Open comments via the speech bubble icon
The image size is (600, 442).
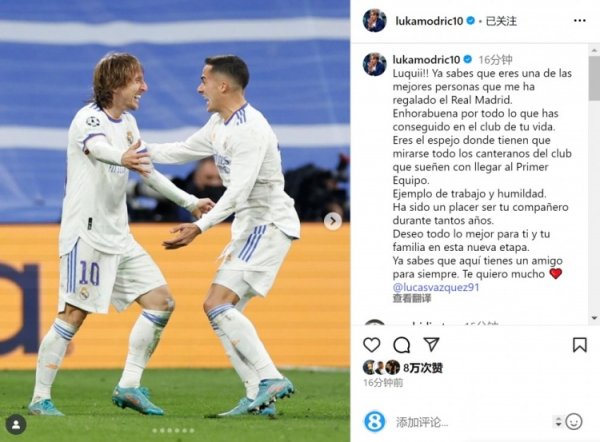402,345
